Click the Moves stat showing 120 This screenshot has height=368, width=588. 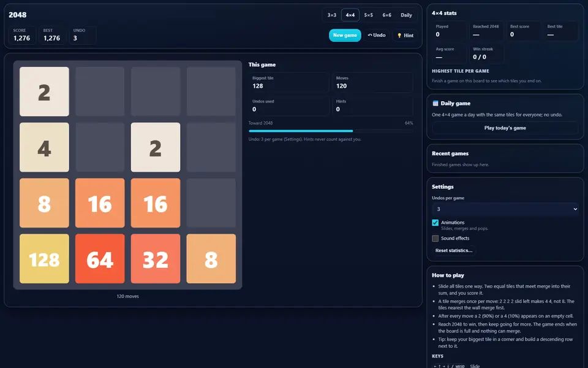pyautogui.click(x=372, y=82)
